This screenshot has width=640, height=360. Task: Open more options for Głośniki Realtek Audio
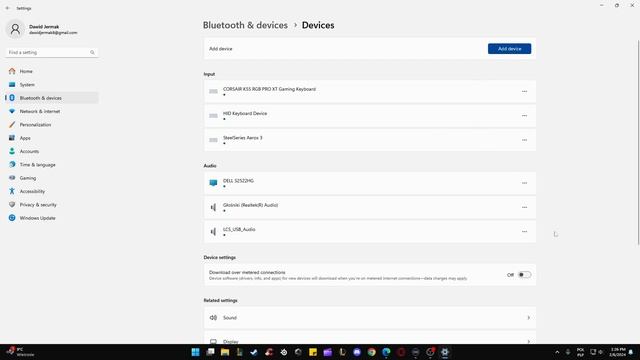coord(524,207)
